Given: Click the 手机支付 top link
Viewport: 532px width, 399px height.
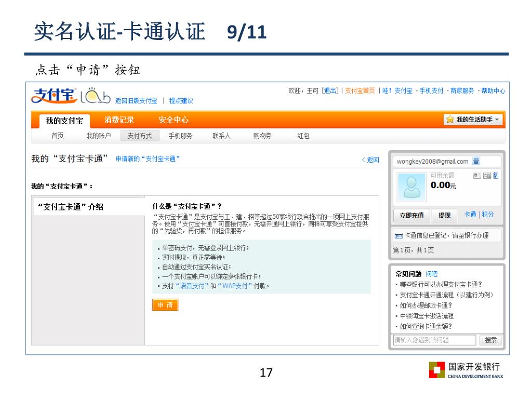Looking at the screenshot, I should [x=431, y=90].
